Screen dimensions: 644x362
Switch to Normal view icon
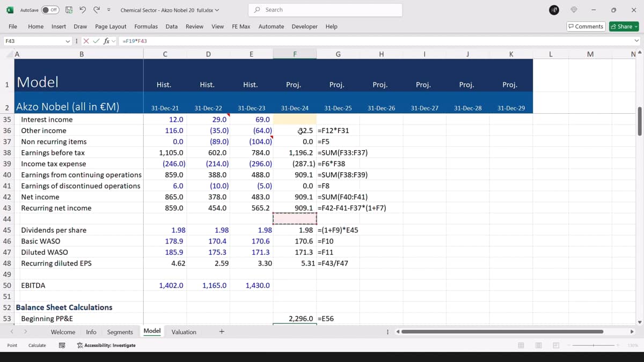521,345
